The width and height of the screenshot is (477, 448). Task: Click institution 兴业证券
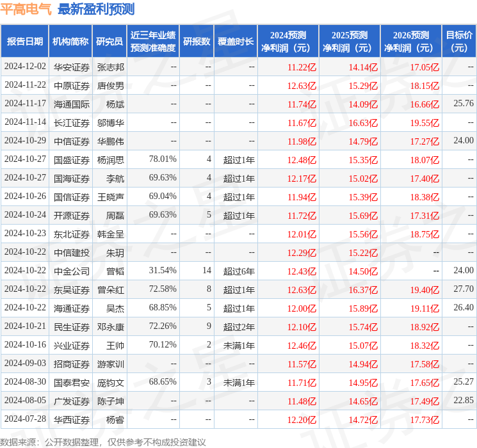click(72, 345)
